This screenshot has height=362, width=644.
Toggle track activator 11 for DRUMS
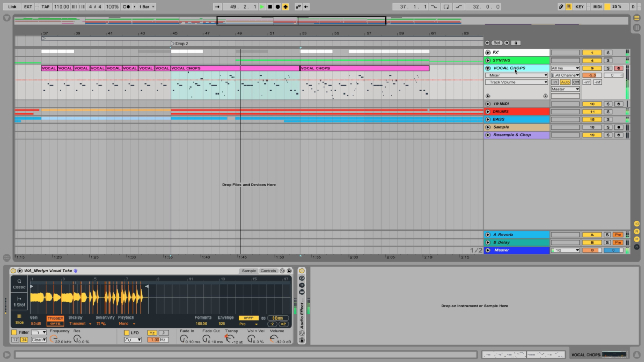[592, 112]
